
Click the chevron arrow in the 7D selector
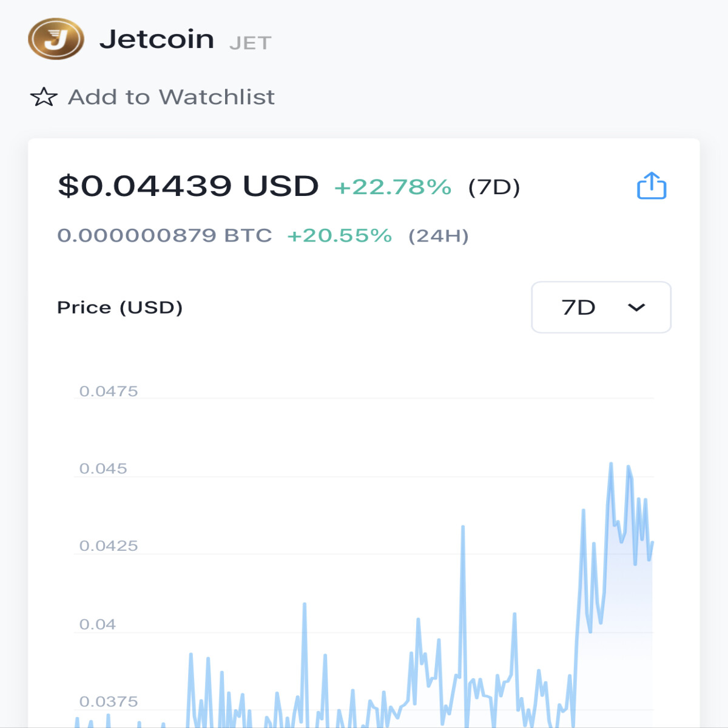point(636,308)
